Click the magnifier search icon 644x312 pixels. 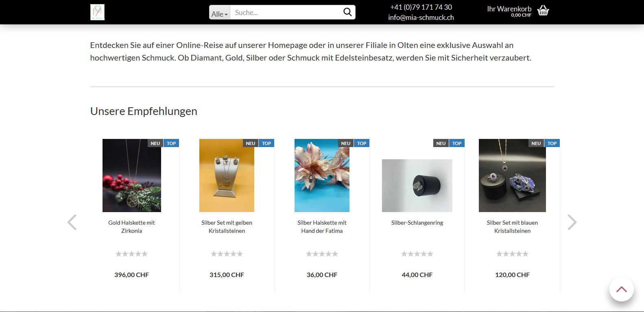pyautogui.click(x=347, y=12)
